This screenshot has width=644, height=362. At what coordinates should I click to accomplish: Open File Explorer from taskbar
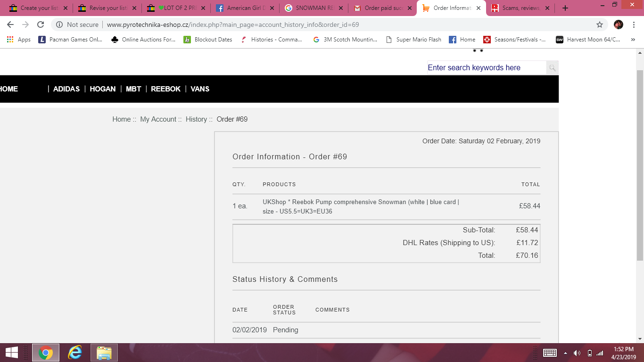[104, 353]
